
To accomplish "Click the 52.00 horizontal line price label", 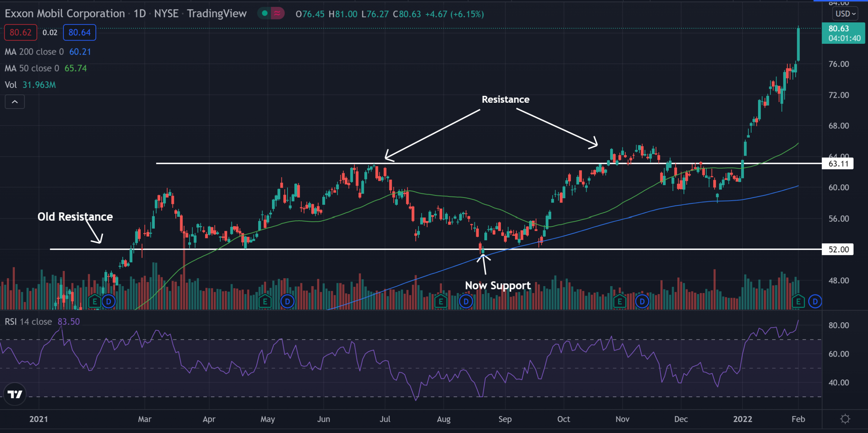I will (x=838, y=249).
